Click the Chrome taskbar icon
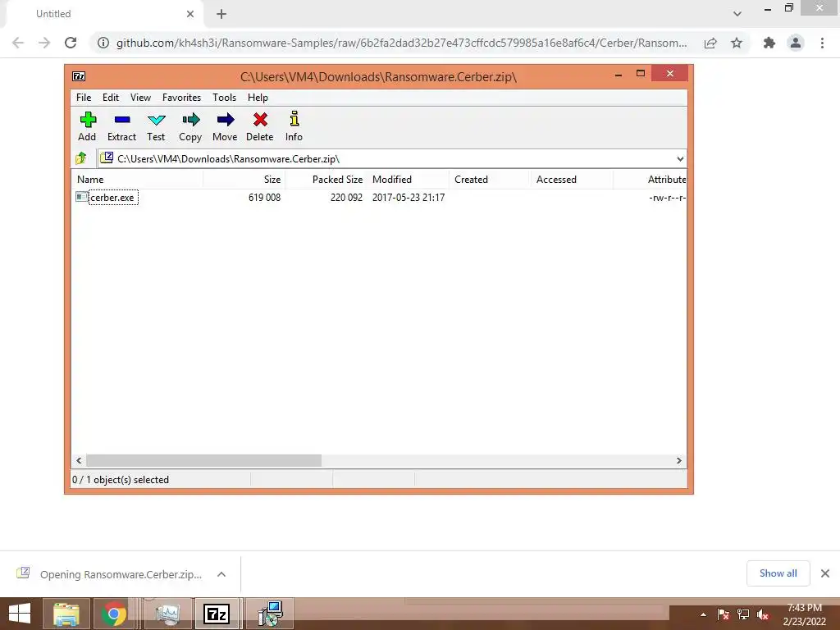 point(113,614)
